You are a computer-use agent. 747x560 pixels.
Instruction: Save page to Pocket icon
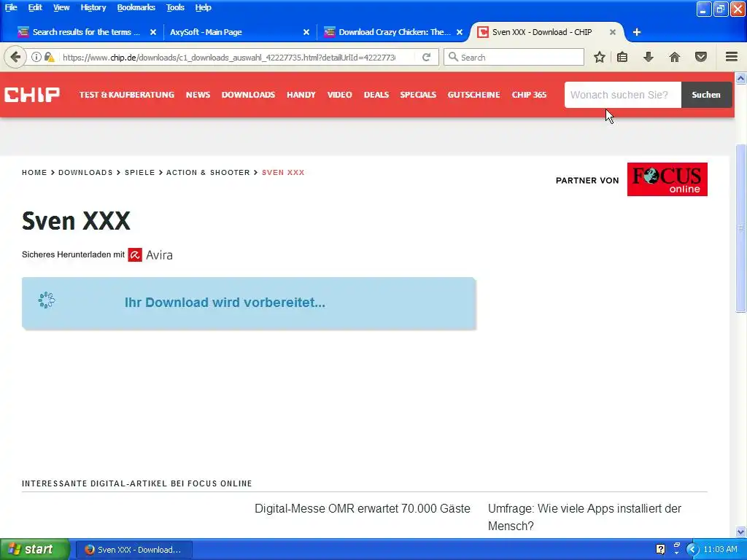coord(701,57)
